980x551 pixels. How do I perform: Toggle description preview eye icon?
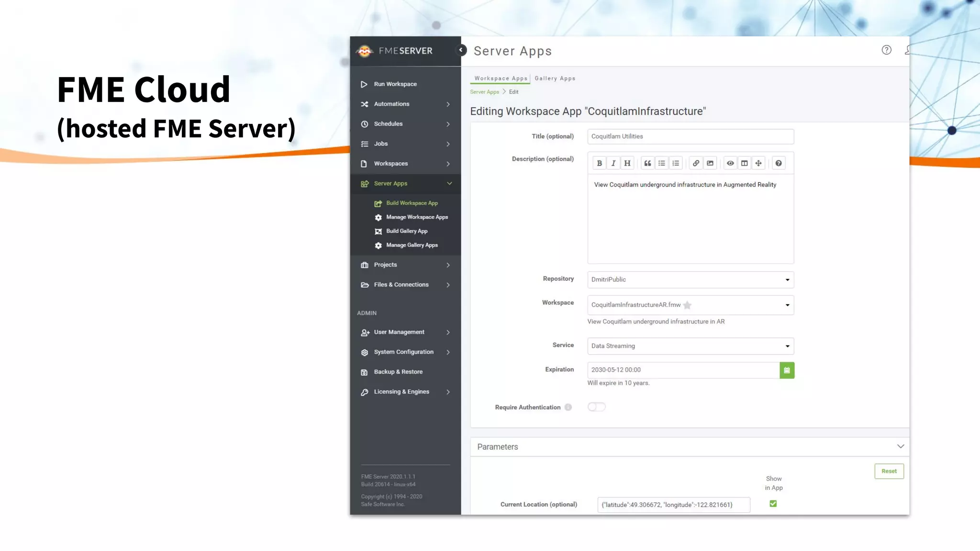(730, 163)
